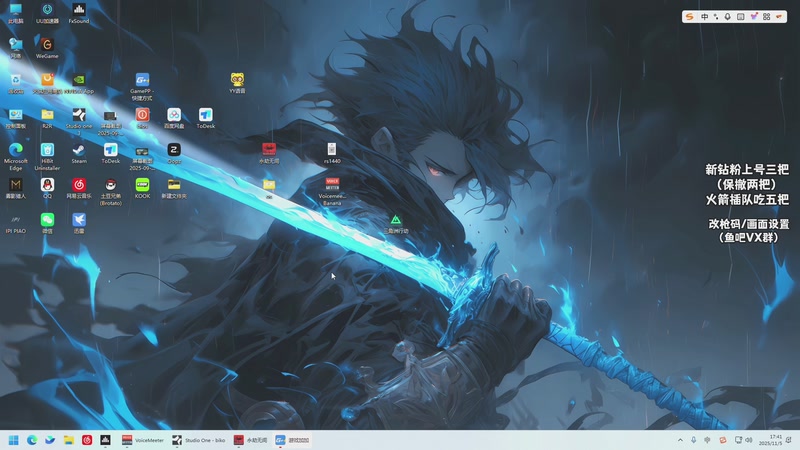800x450 pixels.
Task: Open the network status tray icon
Action: click(x=738, y=440)
